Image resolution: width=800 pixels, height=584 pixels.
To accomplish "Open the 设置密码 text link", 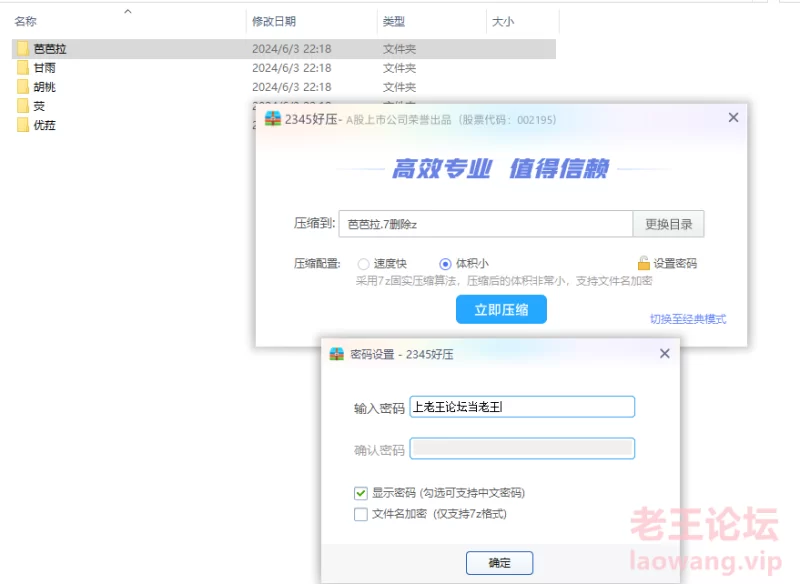I will [x=675, y=263].
